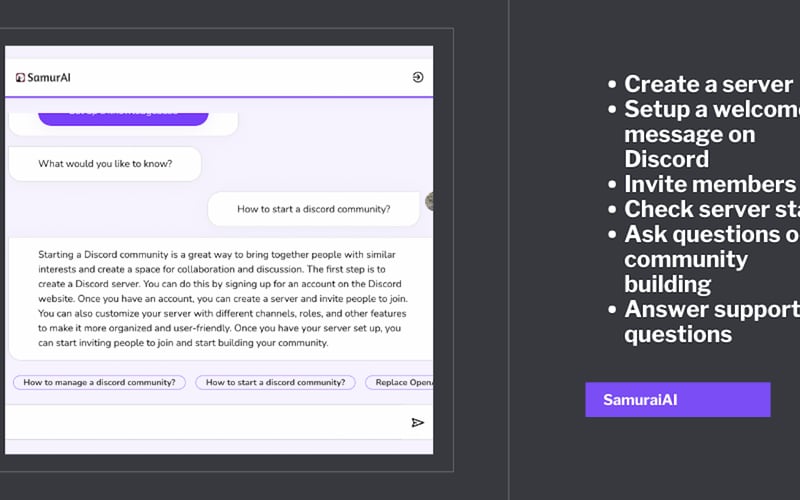The image size is (800, 500).
Task: Click 'Answer support questions' bullet item
Action: pos(704,321)
